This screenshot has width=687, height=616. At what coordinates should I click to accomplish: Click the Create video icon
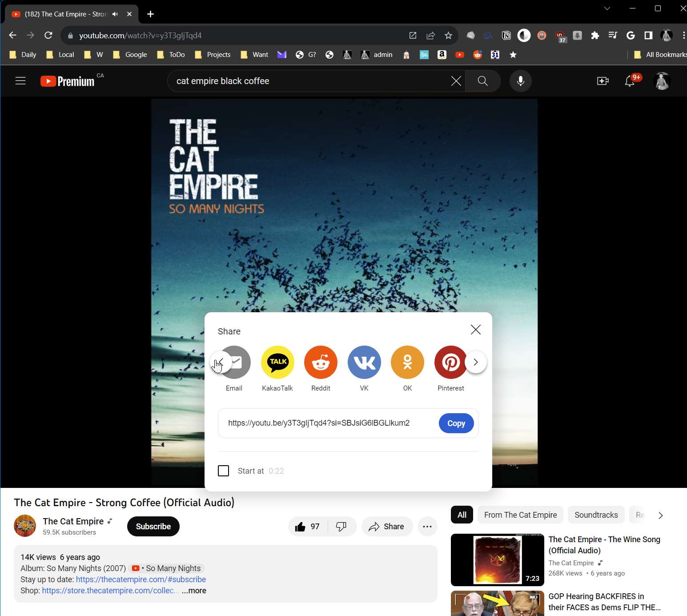coord(603,81)
